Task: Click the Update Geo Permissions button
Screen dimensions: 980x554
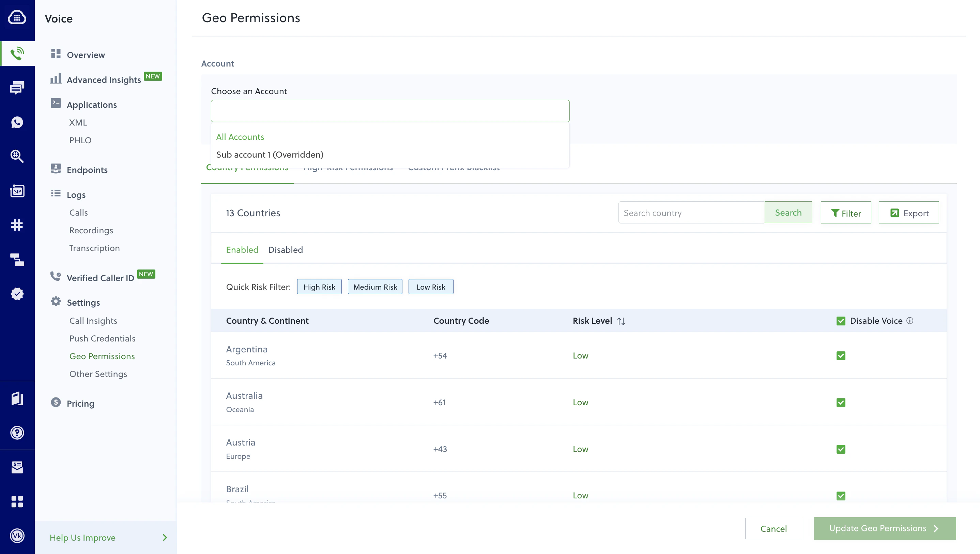Action: pyautogui.click(x=885, y=528)
